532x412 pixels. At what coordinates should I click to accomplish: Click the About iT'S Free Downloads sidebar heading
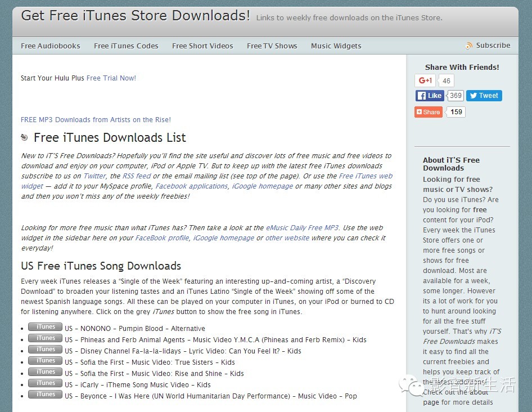[x=451, y=164]
